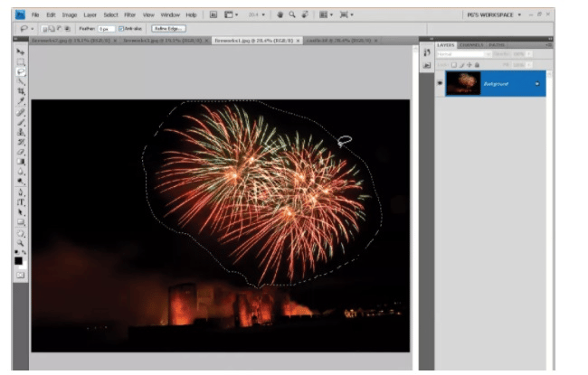Select the Crop tool
Image resolution: width=588 pixels, height=375 pixels.
[x=21, y=91]
